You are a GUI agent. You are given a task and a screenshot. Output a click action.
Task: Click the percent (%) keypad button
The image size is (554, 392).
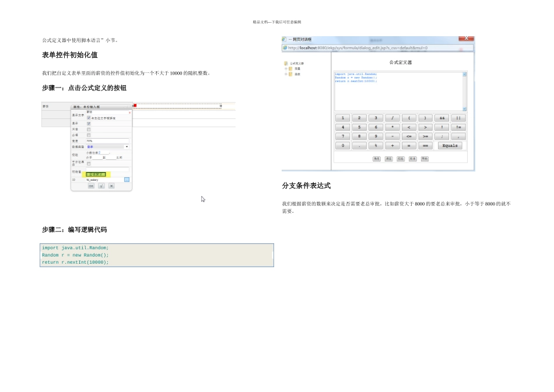[x=376, y=146]
